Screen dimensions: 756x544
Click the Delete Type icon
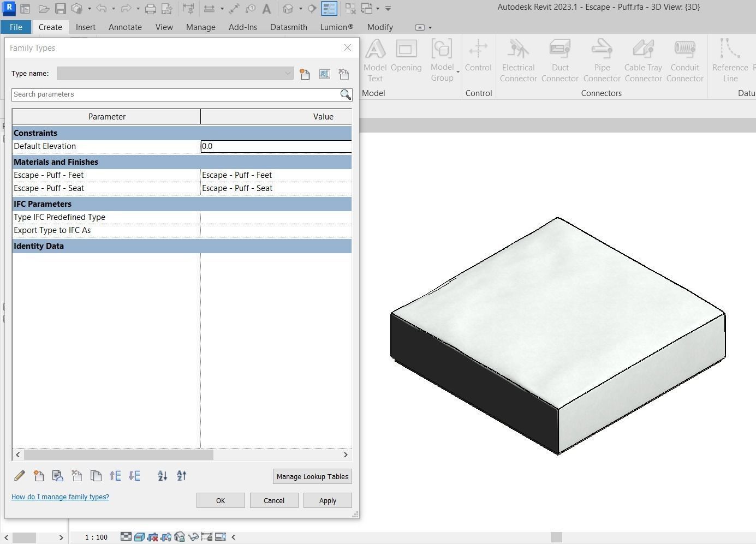344,74
